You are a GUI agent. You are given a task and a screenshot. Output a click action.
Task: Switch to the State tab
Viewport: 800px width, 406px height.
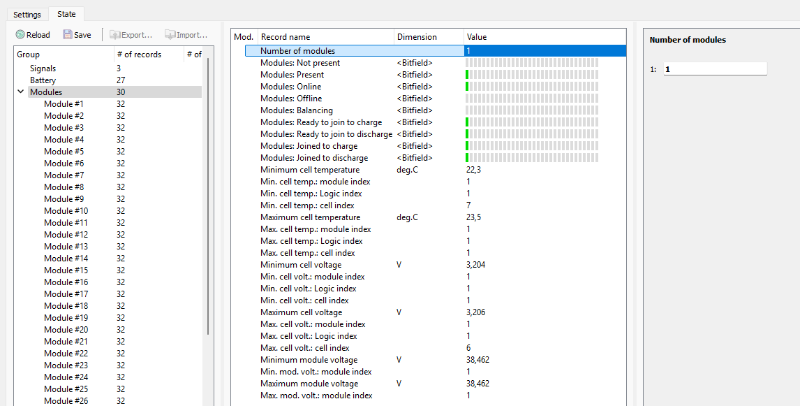tap(66, 14)
